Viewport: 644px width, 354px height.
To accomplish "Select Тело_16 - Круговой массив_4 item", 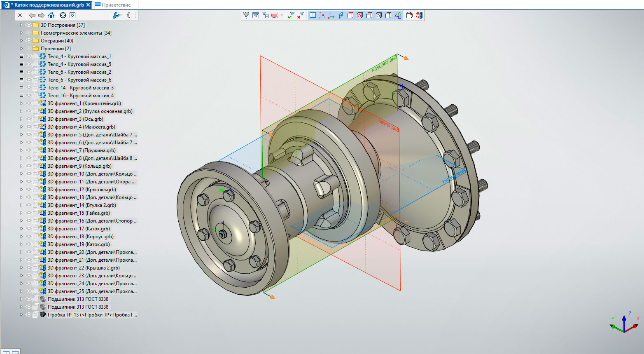I will pos(81,96).
